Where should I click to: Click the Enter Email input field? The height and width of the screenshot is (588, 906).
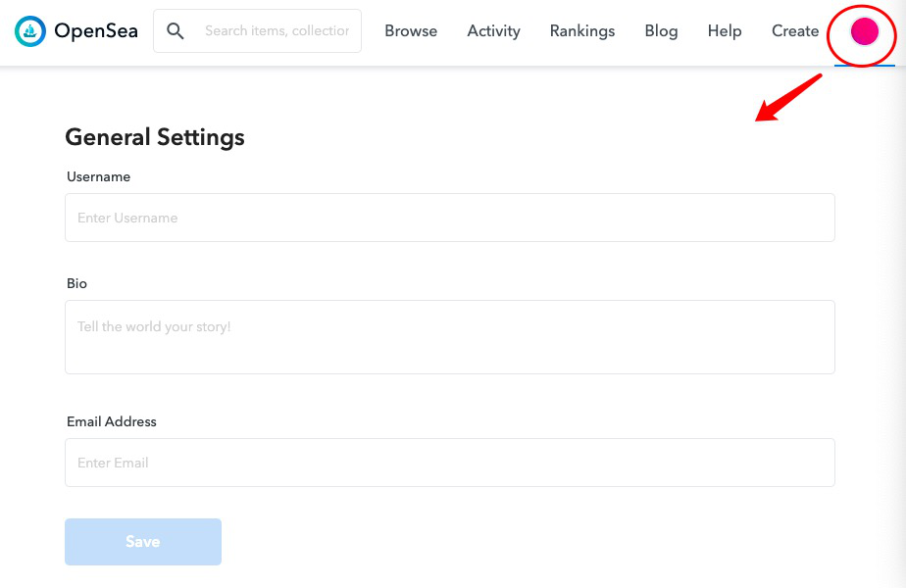point(449,463)
